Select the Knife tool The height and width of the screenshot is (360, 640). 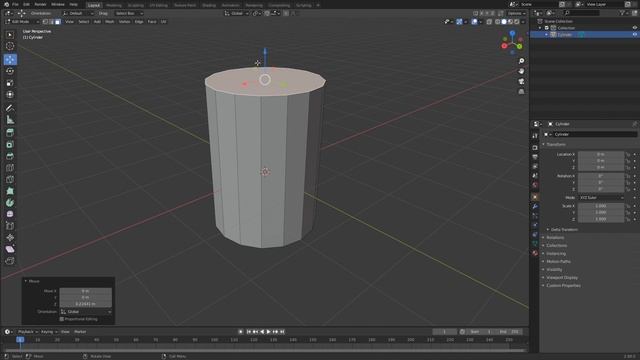(x=10, y=179)
